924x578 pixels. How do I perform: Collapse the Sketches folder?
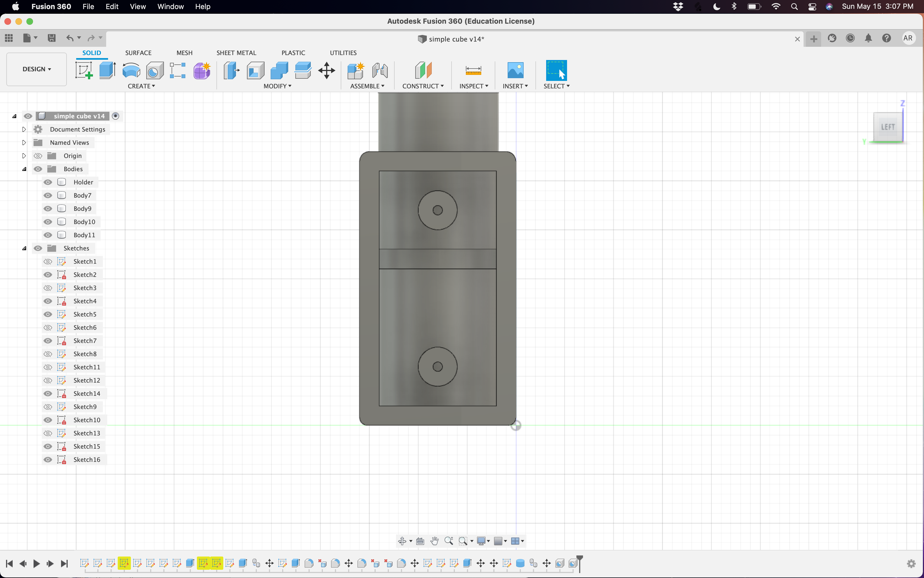24,249
